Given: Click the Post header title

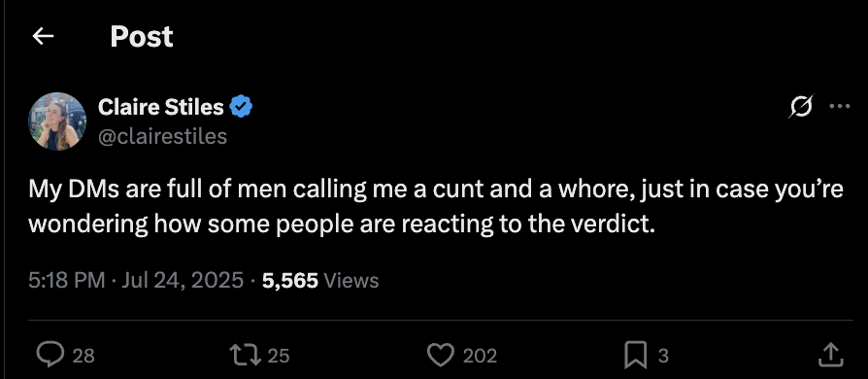Looking at the screenshot, I should click(x=142, y=37).
